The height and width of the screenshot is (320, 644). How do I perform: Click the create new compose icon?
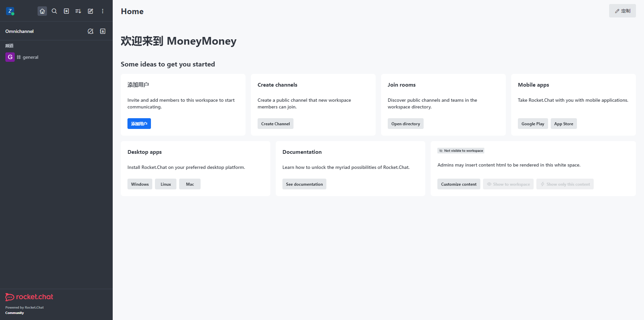tap(91, 11)
